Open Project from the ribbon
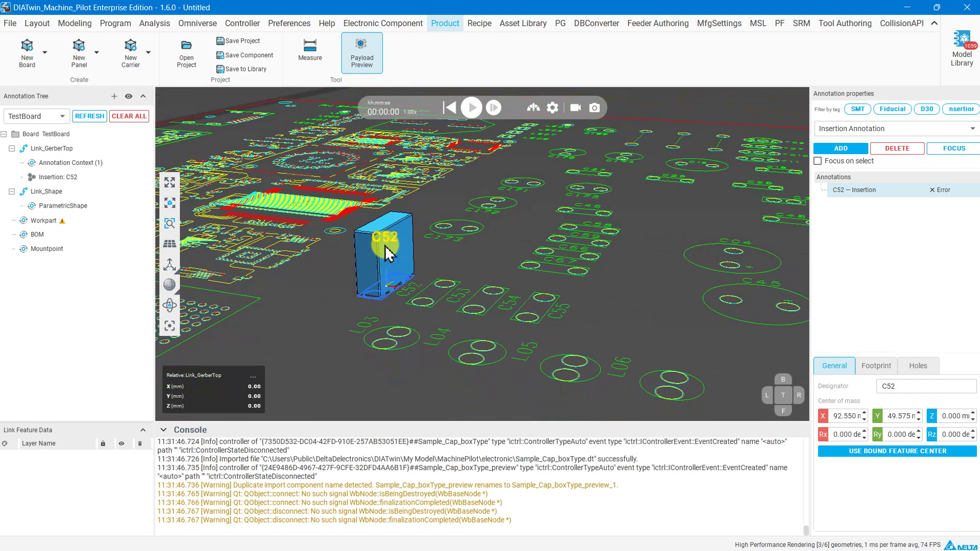Viewport: 980px width, 551px height. click(186, 53)
